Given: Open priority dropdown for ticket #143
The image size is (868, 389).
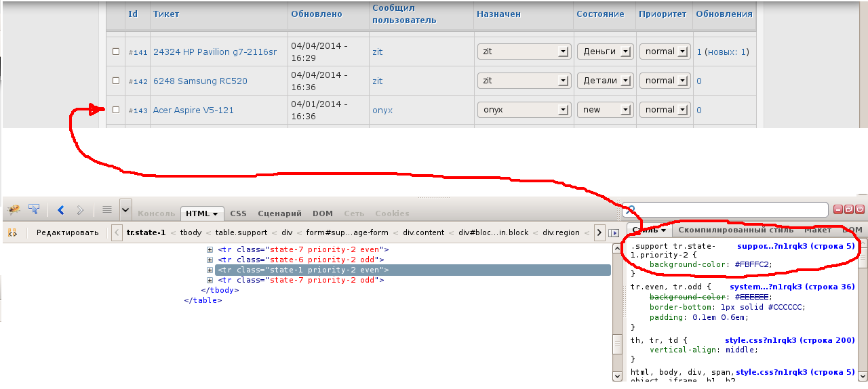Looking at the screenshot, I should pos(665,110).
